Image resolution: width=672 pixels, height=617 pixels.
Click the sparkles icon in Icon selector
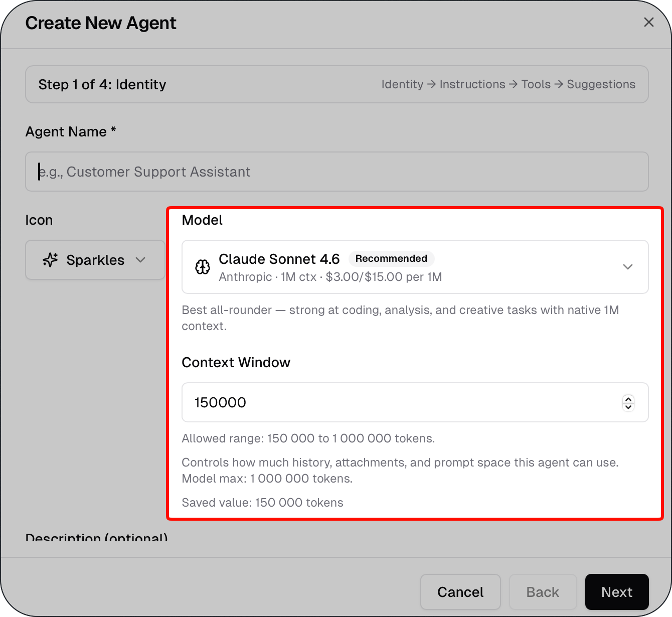pos(50,260)
